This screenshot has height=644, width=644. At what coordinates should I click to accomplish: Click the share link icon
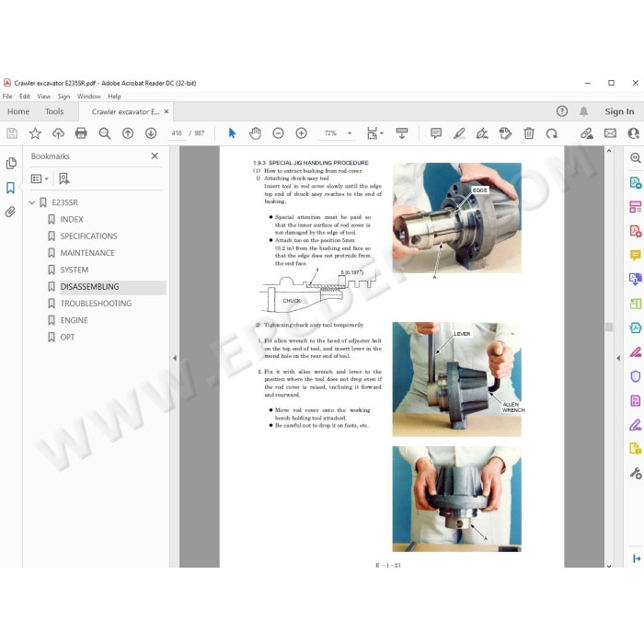(x=587, y=133)
